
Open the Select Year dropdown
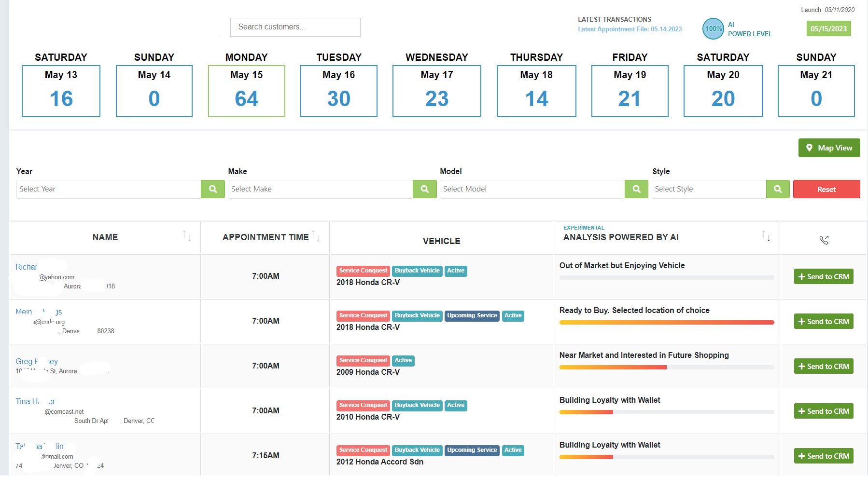109,189
